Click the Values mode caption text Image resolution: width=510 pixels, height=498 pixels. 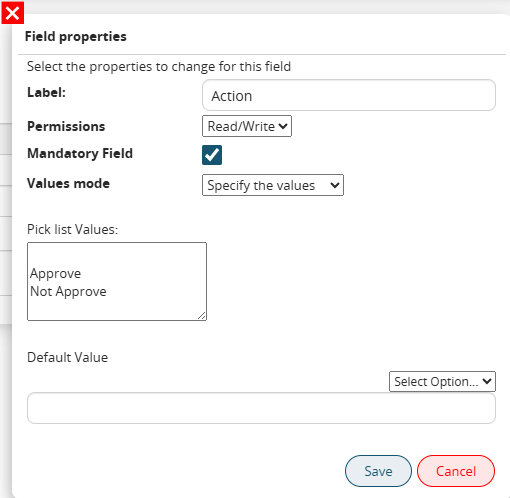68,183
